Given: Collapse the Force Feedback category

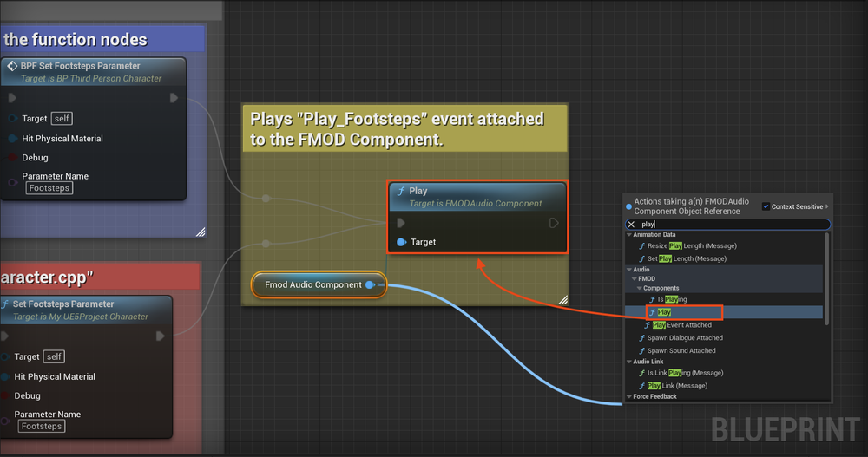Looking at the screenshot, I should [628, 396].
